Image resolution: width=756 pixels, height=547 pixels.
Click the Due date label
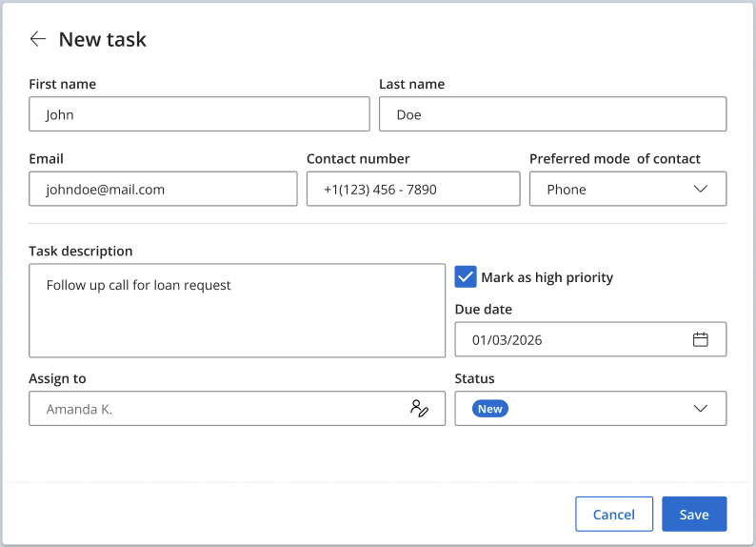pyautogui.click(x=483, y=309)
